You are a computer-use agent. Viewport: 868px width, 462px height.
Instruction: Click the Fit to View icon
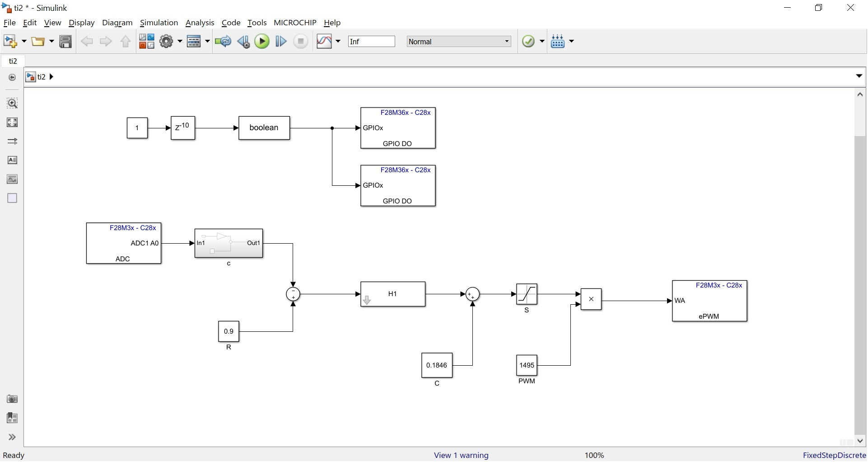tap(13, 123)
